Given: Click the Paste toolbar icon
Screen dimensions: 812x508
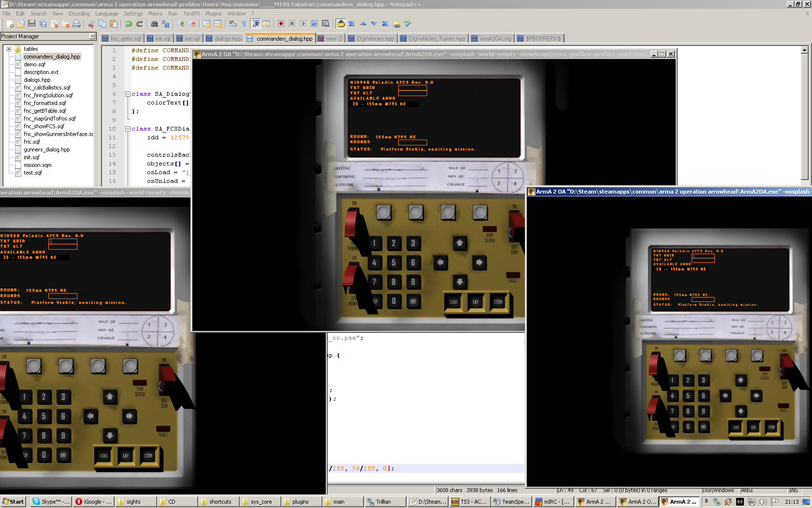Looking at the screenshot, I should pos(113,24).
